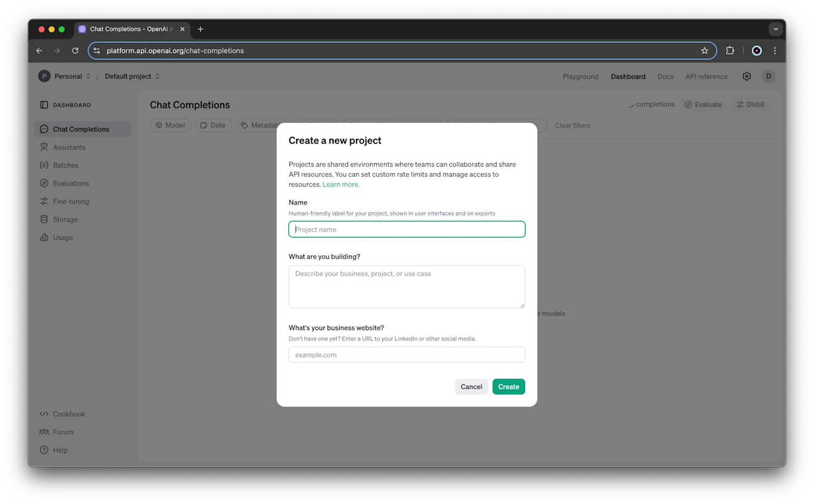Click the Personal organization P avatar

tap(44, 76)
